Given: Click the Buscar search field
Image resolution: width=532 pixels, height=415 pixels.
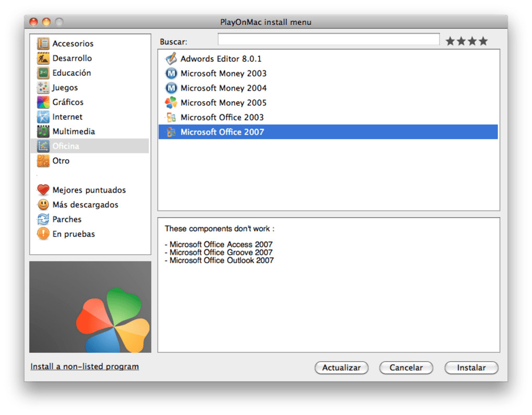Looking at the screenshot, I should (x=329, y=39).
